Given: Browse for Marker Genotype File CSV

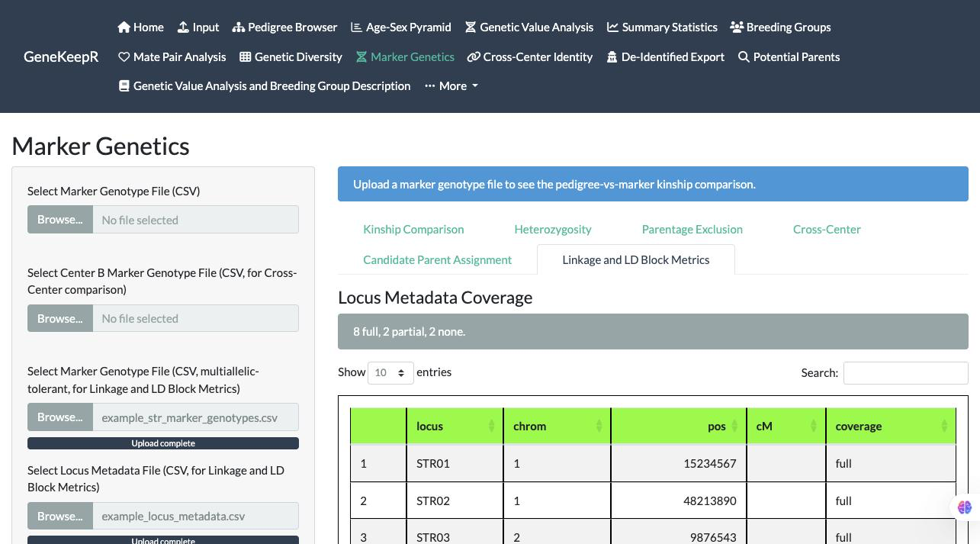Looking at the screenshot, I should [60, 220].
